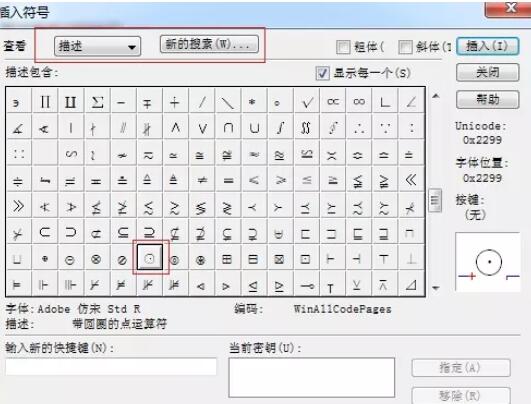This screenshot has height=404, width=531.
Task: Uncheck 显示每一个(S) checkbox
Action: click(x=322, y=73)
